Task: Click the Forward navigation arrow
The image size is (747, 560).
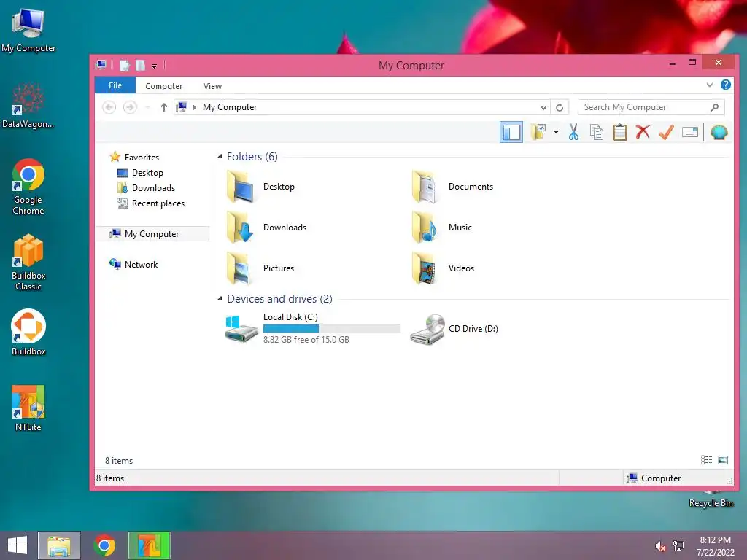Action: coord(130,107)
